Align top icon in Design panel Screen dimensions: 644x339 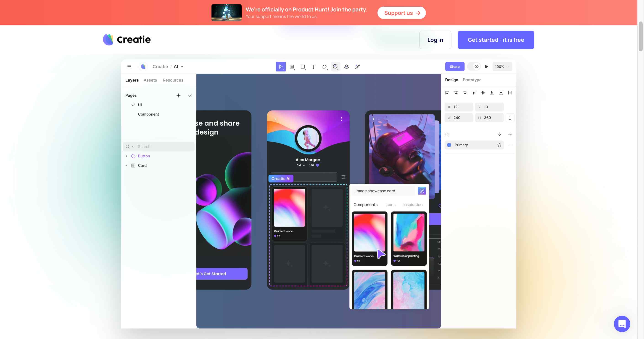coord(474,93)
